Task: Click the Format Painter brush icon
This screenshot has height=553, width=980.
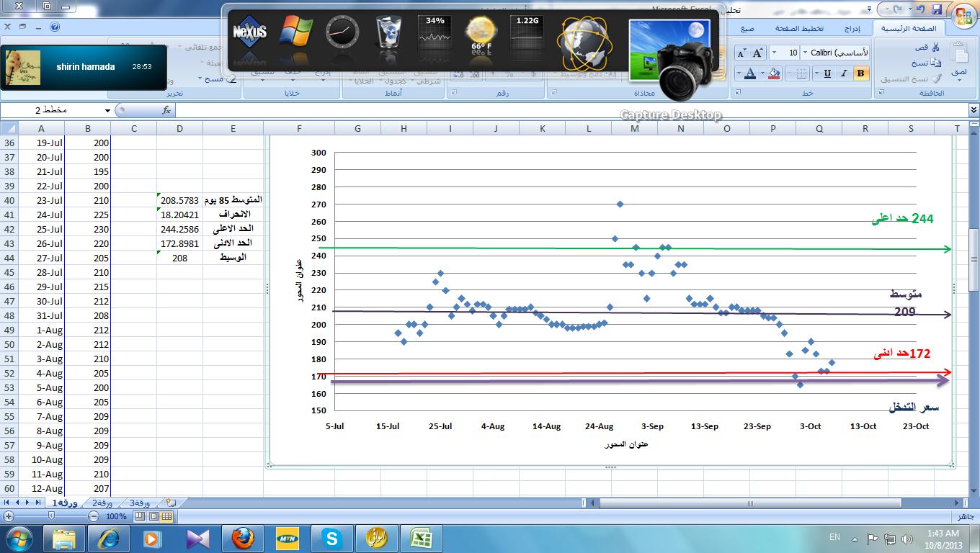Action: click(936, 78)
